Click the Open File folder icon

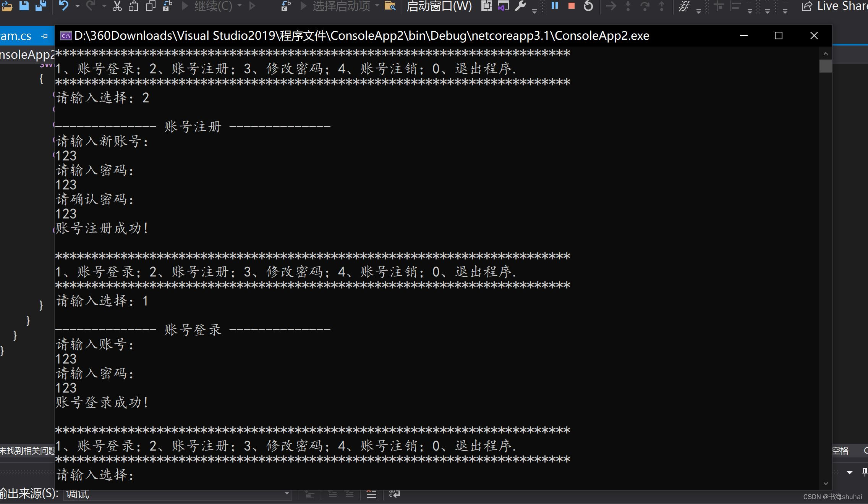tap(7, 6)
